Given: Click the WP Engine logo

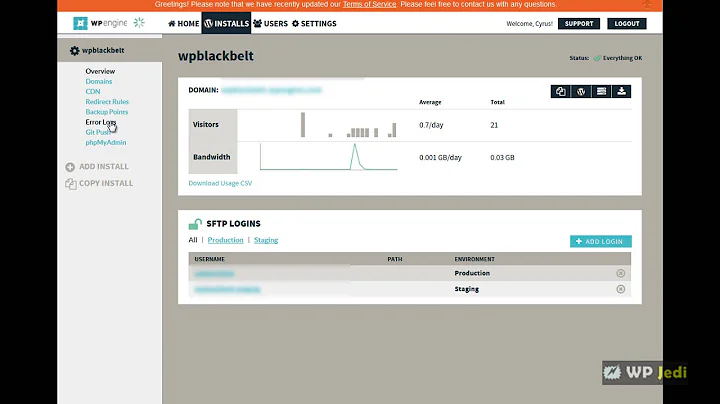Looking at the screenshot, I should pos(100,23).
